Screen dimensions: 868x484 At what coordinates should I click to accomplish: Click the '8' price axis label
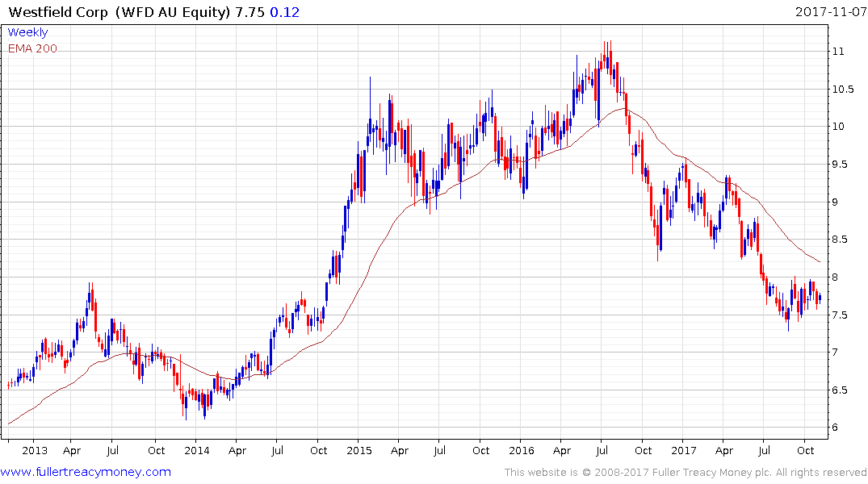coord(835,277)
